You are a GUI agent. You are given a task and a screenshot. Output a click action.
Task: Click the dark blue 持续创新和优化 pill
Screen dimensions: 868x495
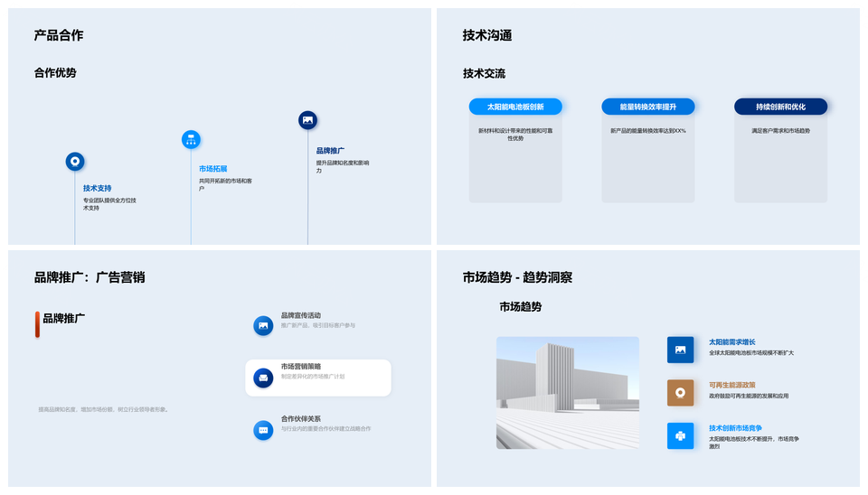pos(780,107)
